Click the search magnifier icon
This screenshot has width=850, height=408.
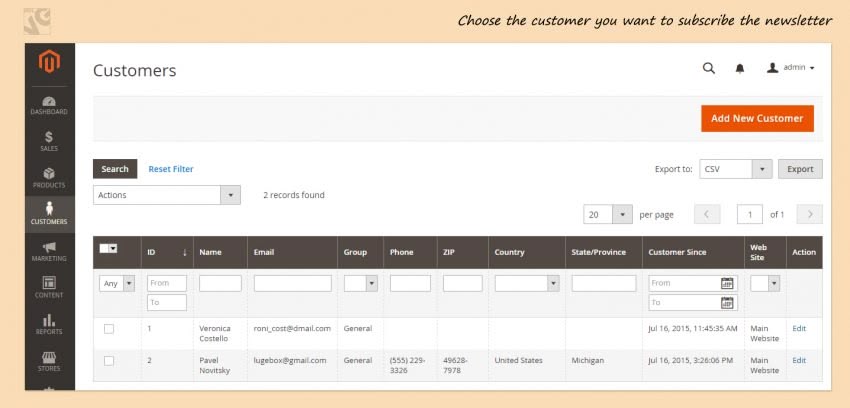pyautogui.click(x=709, y=68)
